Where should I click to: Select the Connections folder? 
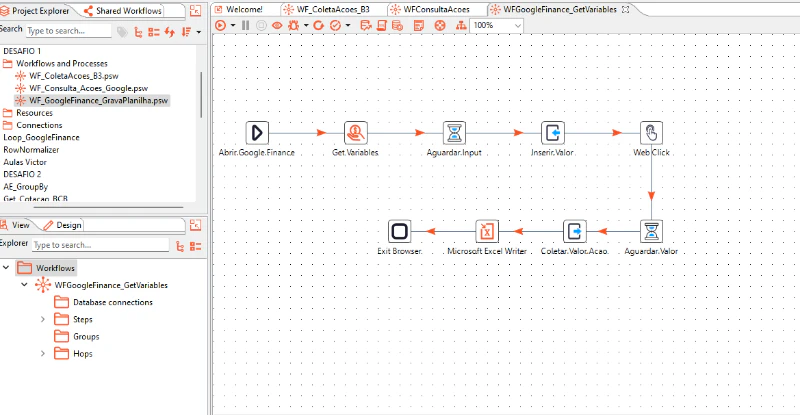coord(39,125)
